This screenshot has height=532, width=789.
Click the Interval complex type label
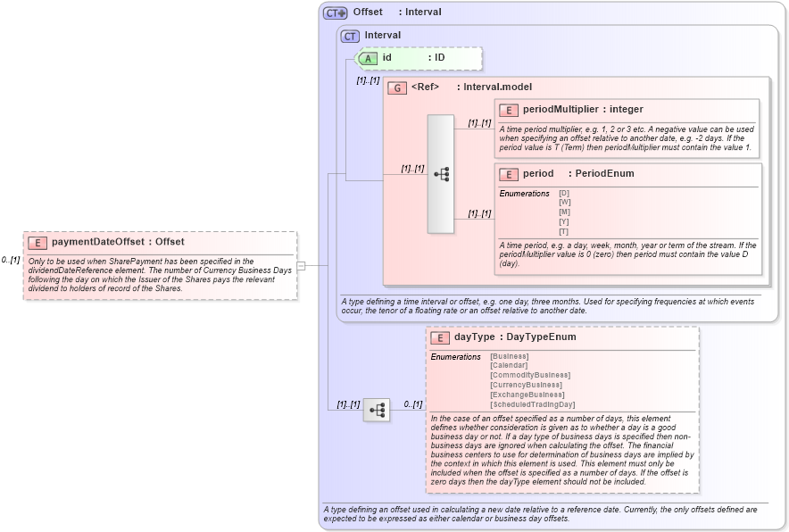click(x=382, y=35)
